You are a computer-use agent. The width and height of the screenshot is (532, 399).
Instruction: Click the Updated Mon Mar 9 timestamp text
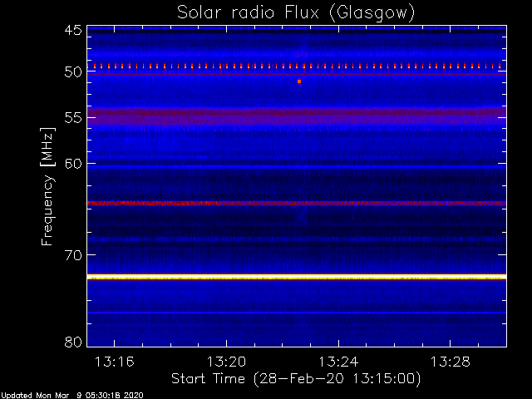tap(72, 396)
